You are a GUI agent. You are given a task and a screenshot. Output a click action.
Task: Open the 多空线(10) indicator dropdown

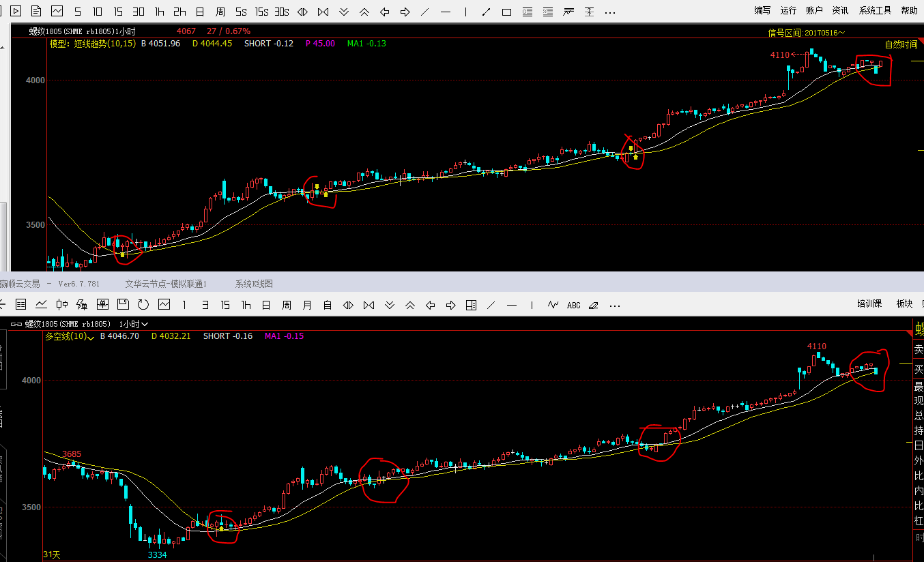coord(70,336)
